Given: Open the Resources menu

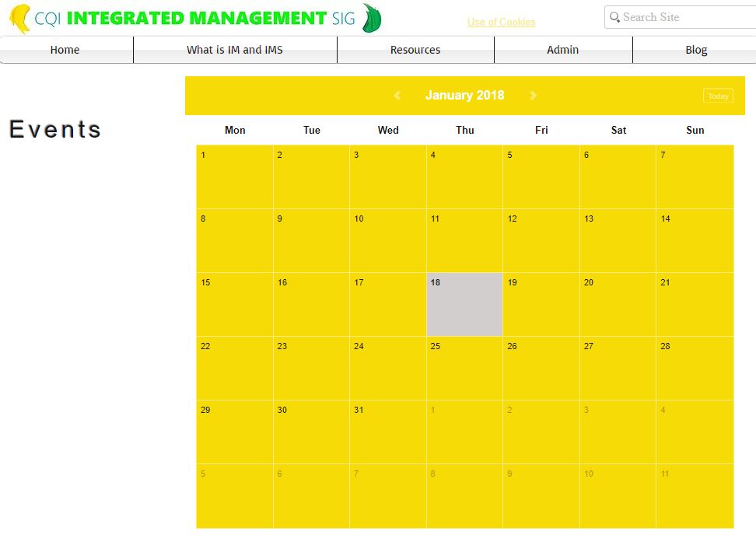Looking at the screenshot, I should click(x=415, y=50).
